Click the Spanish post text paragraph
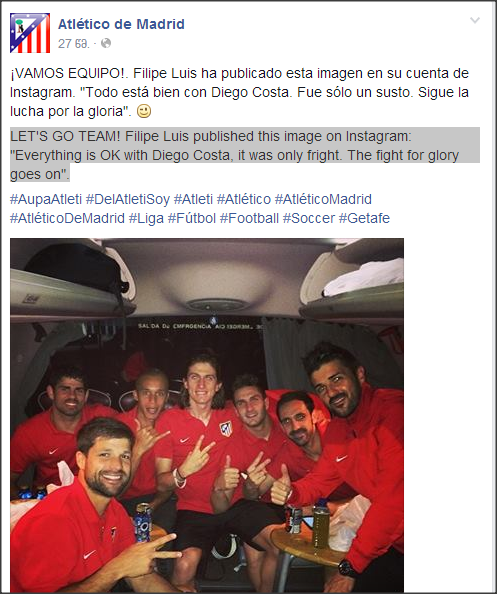 click(239, 92)
